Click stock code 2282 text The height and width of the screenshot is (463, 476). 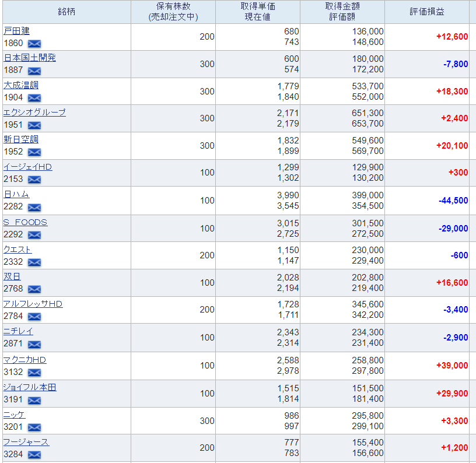13,206
